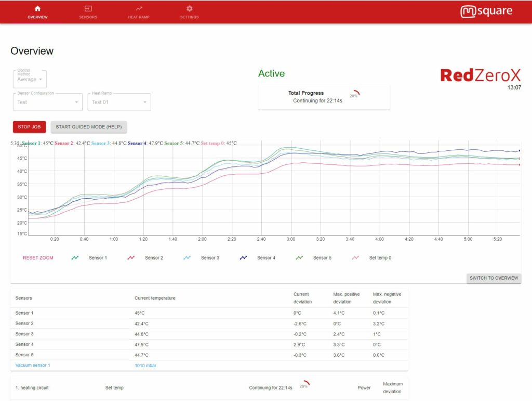
Task: Open the Overview home icon
Action: click(x=37, y=9)
